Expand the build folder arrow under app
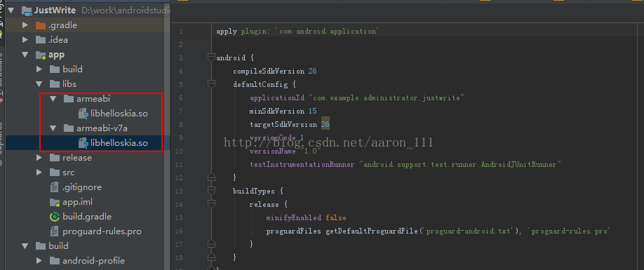The width and height of the screenshot is (644, 270). 39,69
